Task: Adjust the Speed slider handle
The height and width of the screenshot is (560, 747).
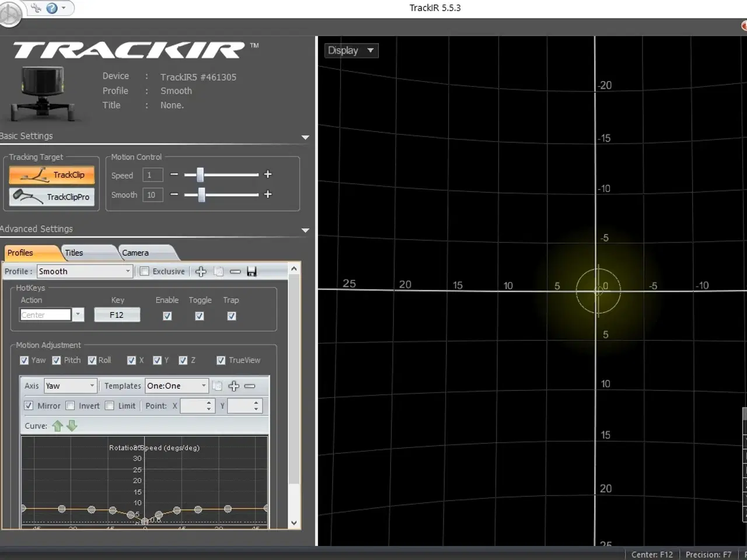Action: click(200, 174)
